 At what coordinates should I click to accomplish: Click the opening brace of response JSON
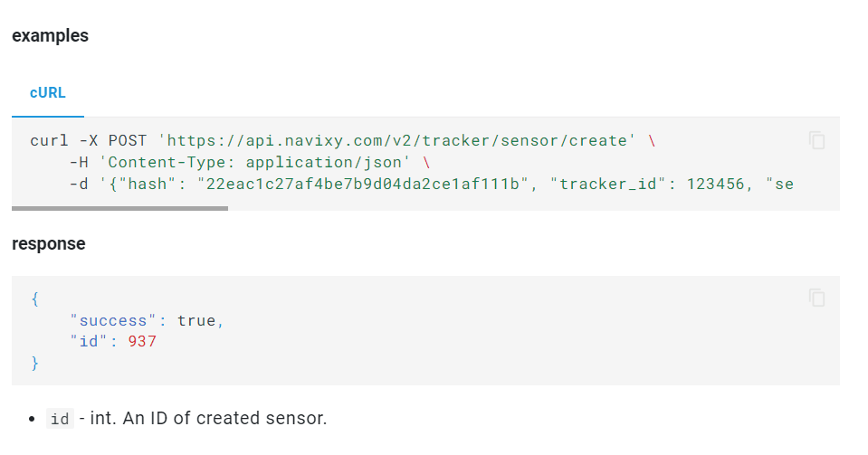35,299
